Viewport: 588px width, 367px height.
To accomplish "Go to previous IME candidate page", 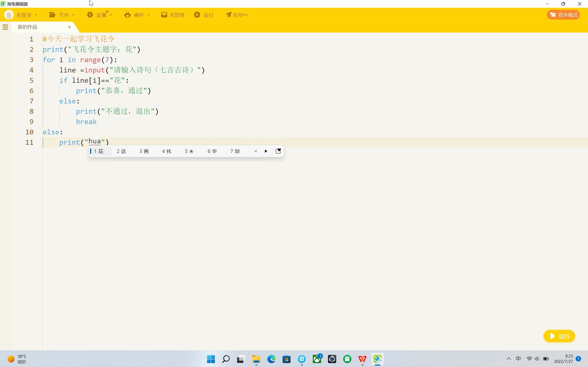I will coord(256,151).
